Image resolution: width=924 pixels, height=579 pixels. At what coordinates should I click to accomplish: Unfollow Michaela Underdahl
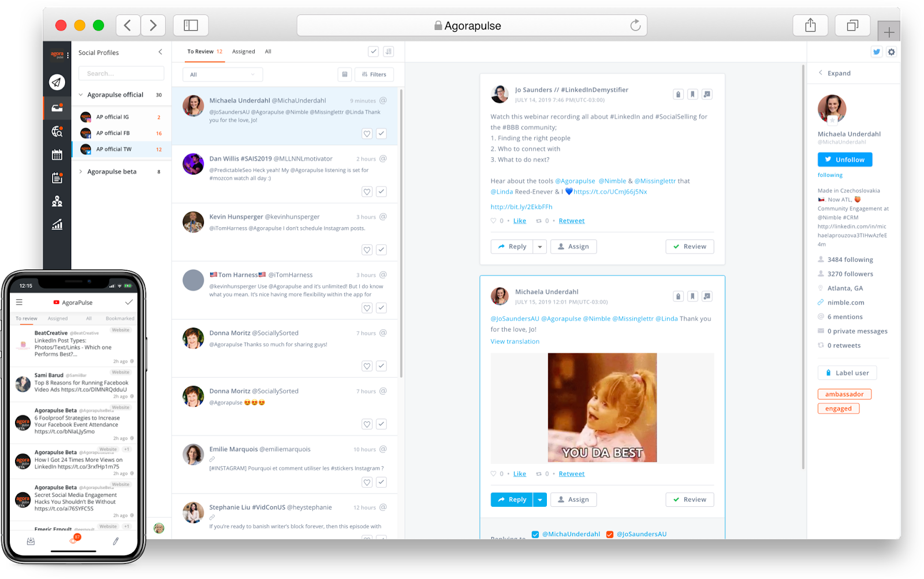(844, 159)
